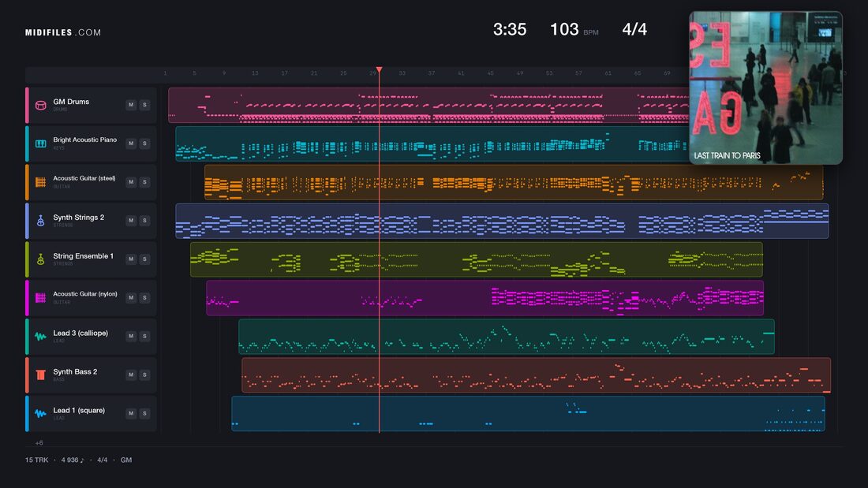Mute the Bright Acoustic Piano track

[131, 143]
